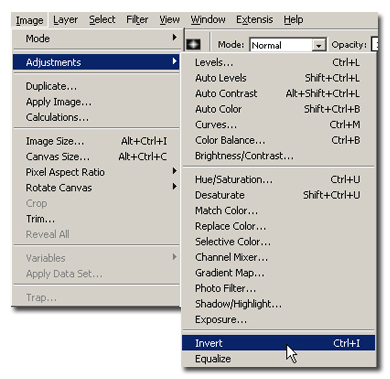Expand the Adjustments submenu
Image resolution: width=390 pixels, height=379 pixels.
(97, 62)
